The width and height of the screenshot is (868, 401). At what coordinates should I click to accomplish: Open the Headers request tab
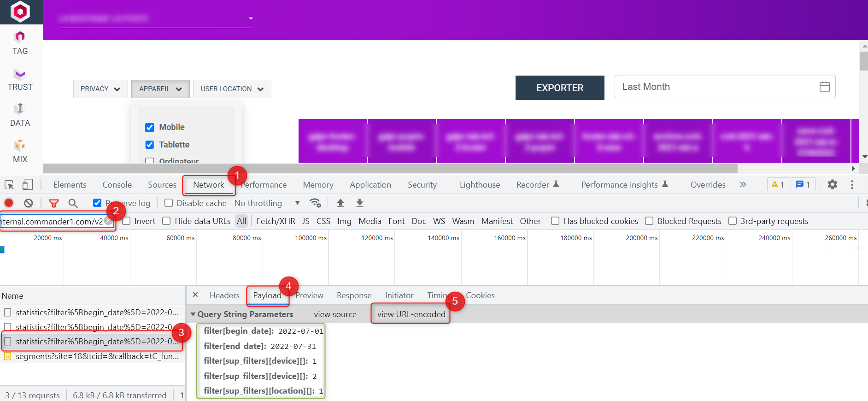coord(224,295)
